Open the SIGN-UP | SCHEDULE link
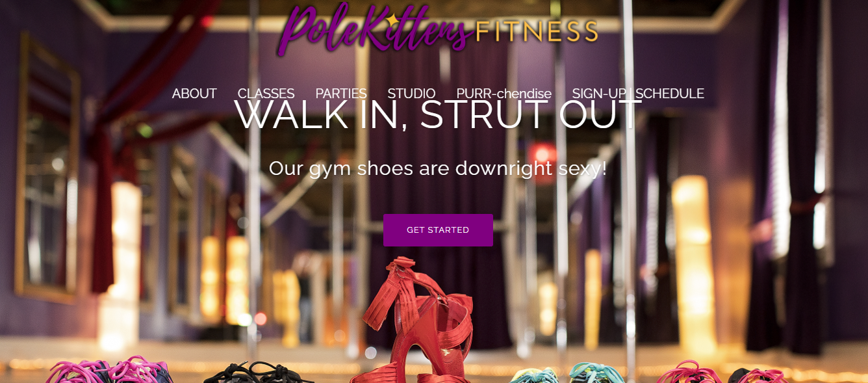This screenshot has height=383, width=868. 638,94
